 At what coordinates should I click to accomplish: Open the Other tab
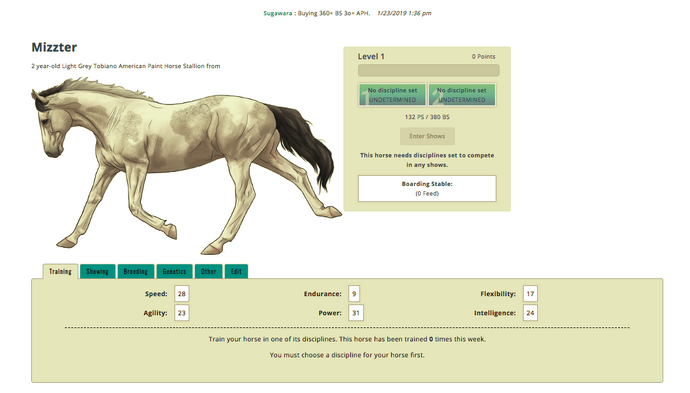tap(209, 271)
